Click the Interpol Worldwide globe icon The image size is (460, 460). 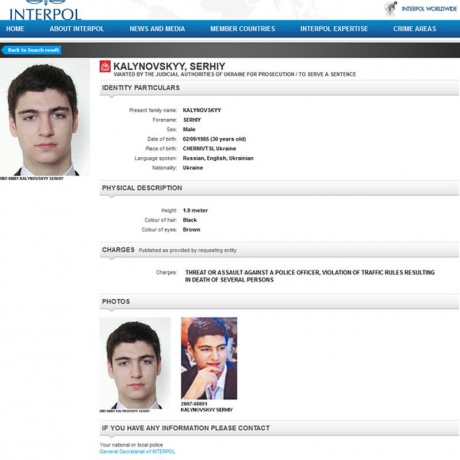coord(391,8)
